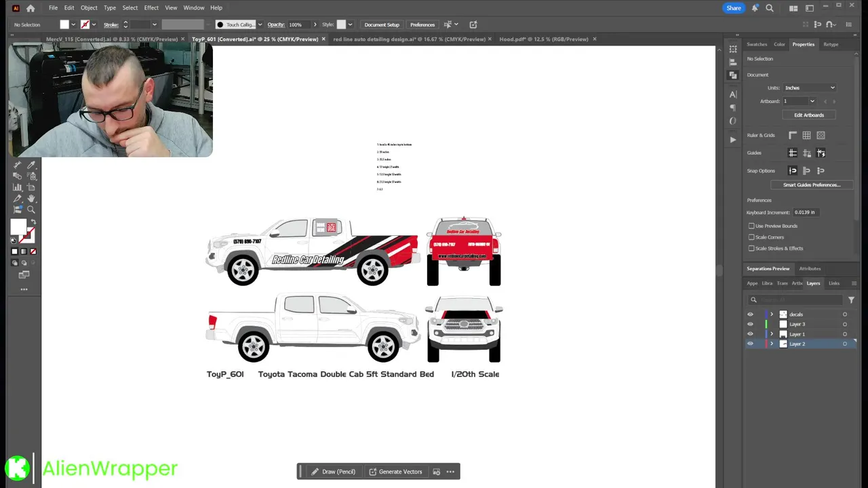The image size is (868, 488).
Task: Open Layers panel hamburger menu
Action: tap(854, 283)
